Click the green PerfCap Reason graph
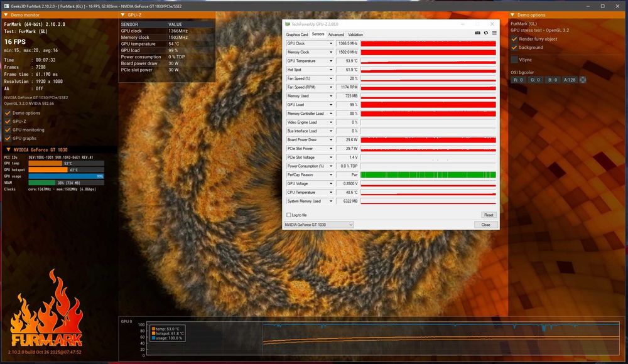628x364 pixels. click(x=428, y=174)
